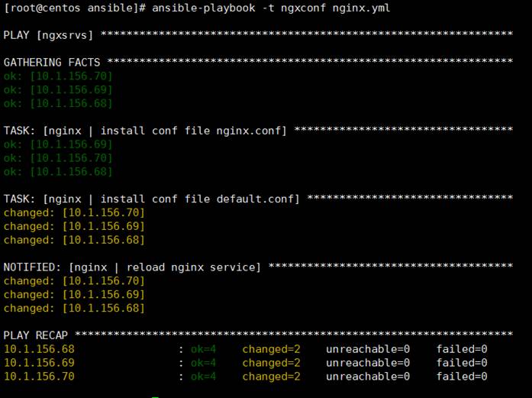
Task: Click 'failed=0' in the 10.1.156.70 recap row
Action: (x=462, y=377)
